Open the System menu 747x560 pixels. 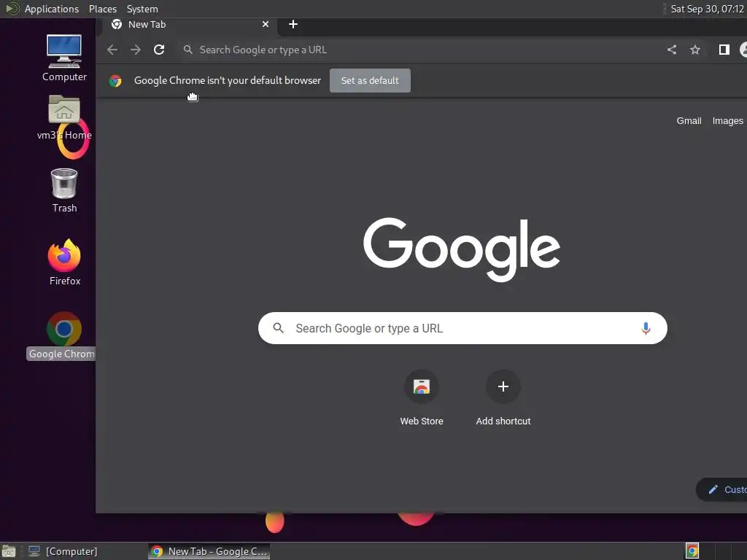click(x=142, y=9)
